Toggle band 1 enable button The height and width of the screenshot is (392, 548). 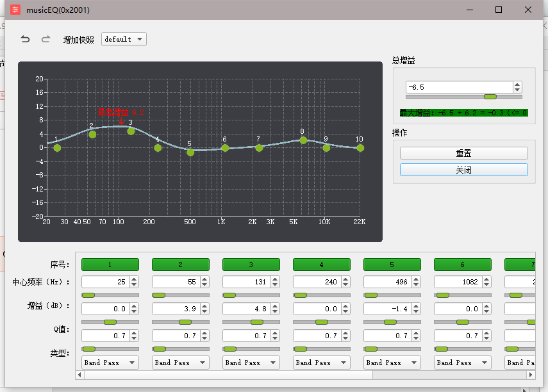point(110,265)
